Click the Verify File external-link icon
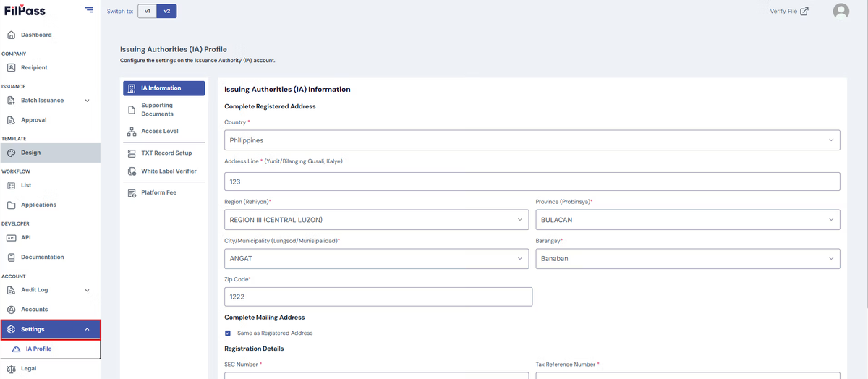The image size is (868, 379). coord(804,11)
